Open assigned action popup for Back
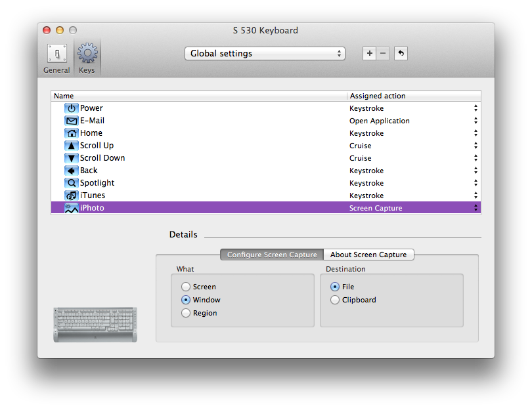 tap(476, 171)
